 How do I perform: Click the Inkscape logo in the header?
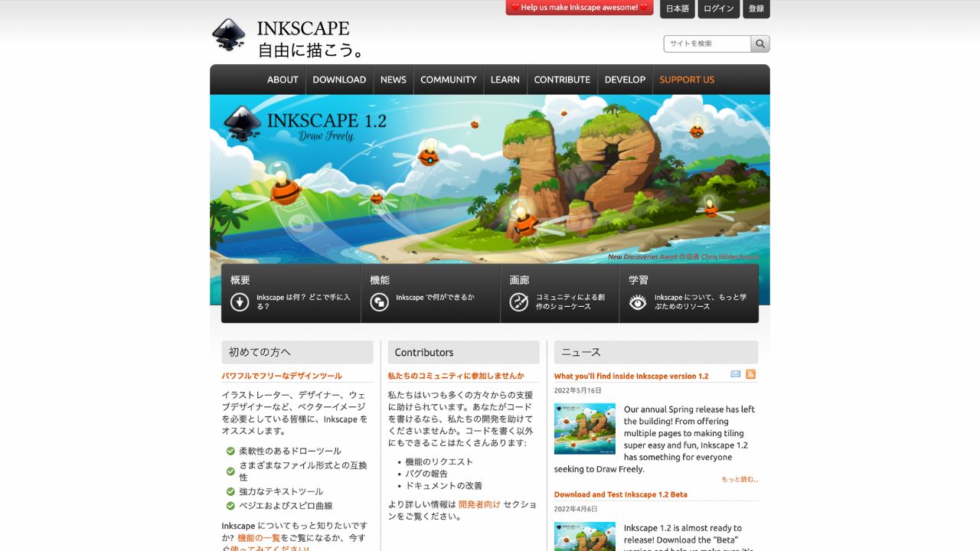228,35
